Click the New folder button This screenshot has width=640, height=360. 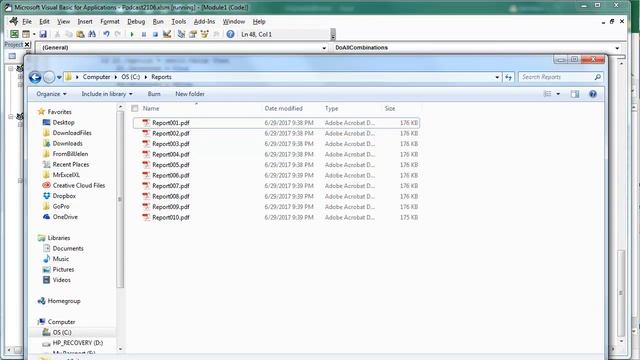190,94
